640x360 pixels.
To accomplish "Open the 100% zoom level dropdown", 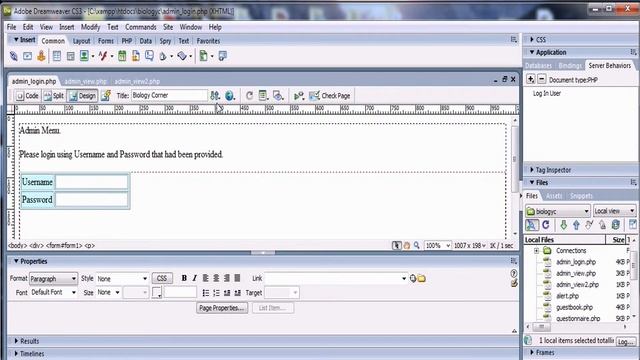I will [x=438, y=245].
